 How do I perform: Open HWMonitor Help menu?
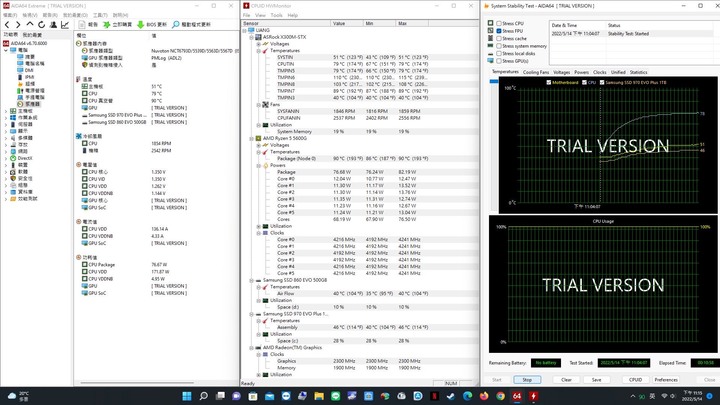(x=292, y=15)
